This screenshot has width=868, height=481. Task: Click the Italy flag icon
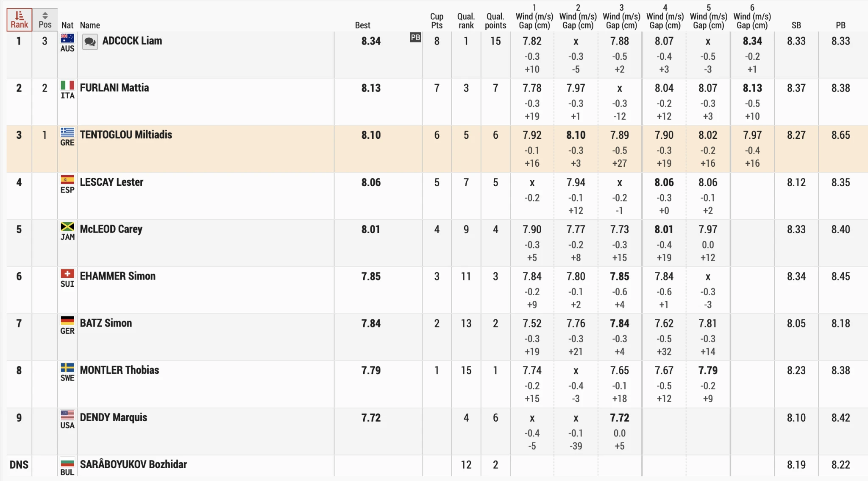click(x=67, y=85)
